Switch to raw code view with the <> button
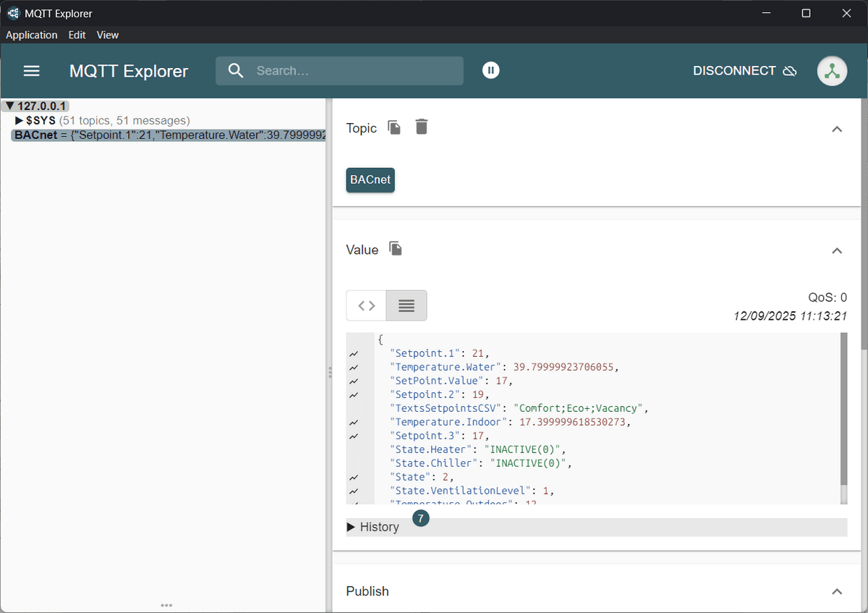 tap(367, 305)
